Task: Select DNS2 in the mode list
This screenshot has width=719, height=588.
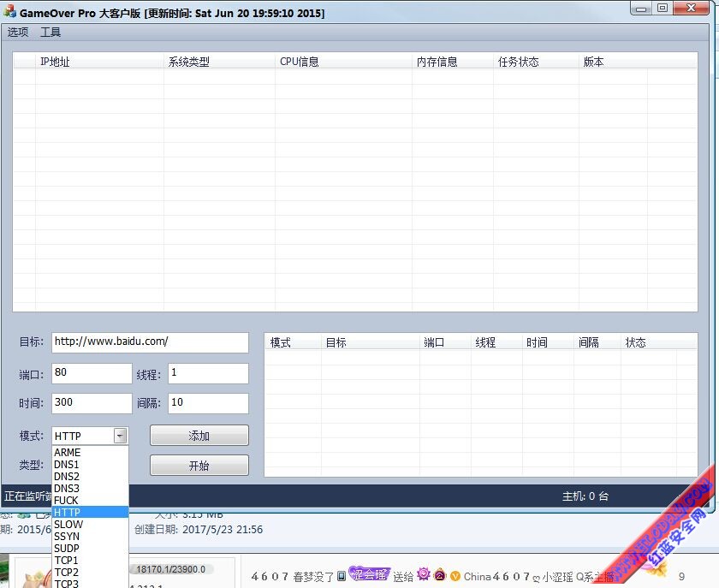Action: point(90,476)
